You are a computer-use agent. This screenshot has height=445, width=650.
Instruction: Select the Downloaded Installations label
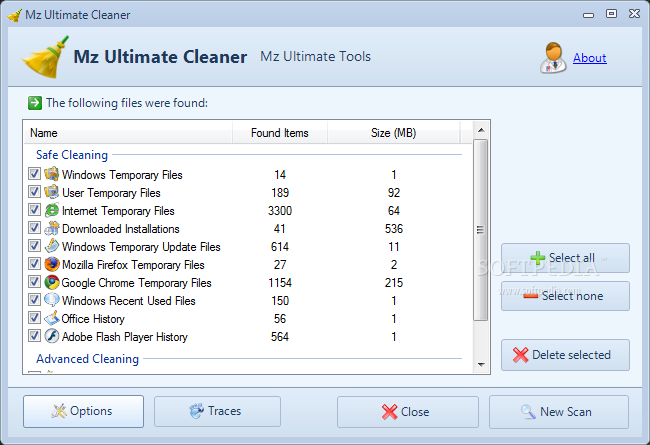pos(121,229)
